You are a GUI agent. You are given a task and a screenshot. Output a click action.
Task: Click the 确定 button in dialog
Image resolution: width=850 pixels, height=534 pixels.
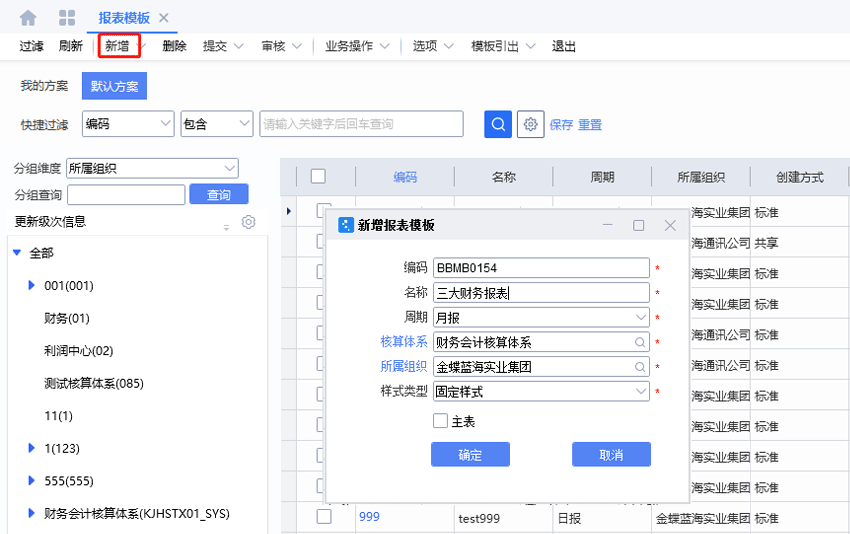[x=471, y=454]
